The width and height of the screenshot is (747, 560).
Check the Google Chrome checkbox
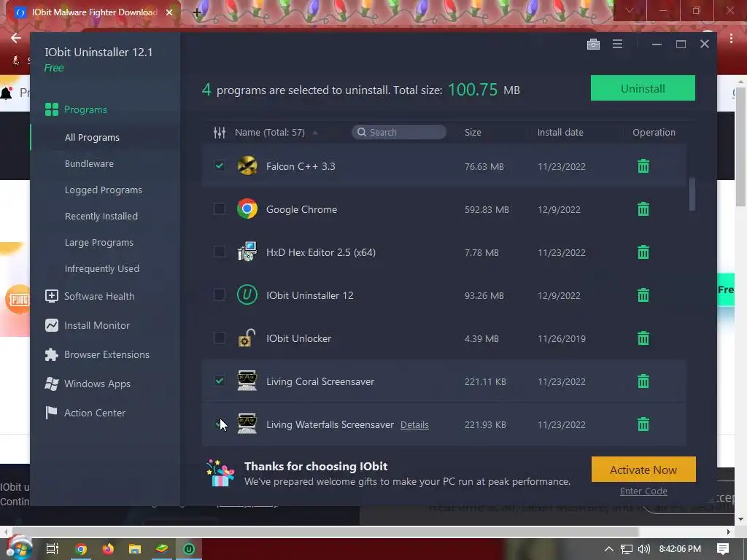219,209
